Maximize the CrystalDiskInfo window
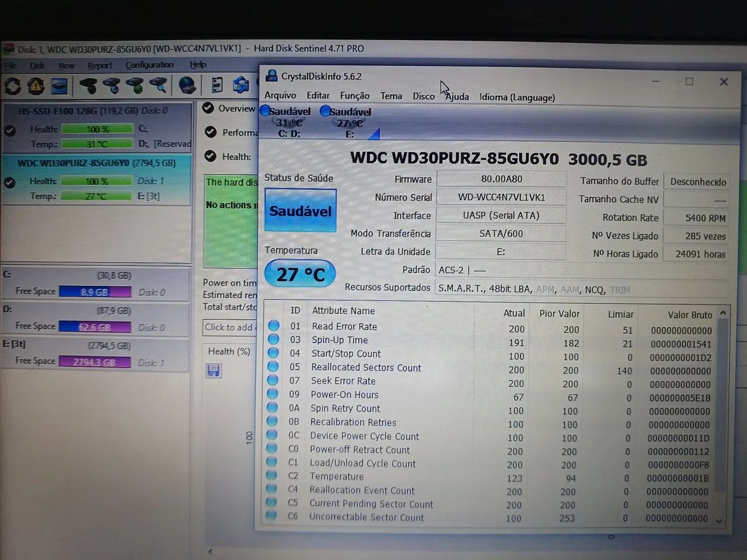 (x=689, y=82)
